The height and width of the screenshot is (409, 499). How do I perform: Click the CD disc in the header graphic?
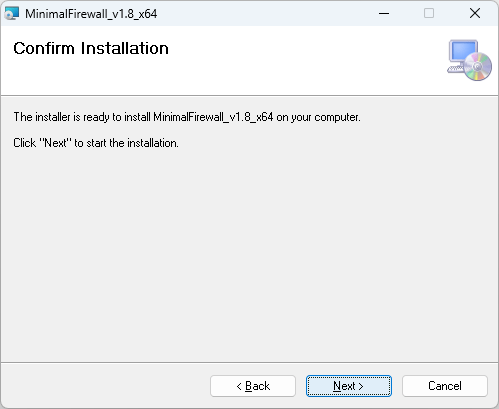point(477,67)
